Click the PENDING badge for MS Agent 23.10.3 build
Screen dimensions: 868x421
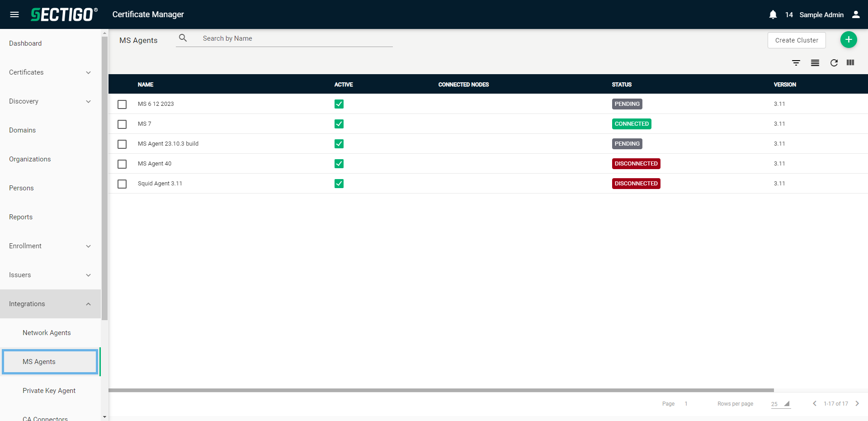[627, 144]
